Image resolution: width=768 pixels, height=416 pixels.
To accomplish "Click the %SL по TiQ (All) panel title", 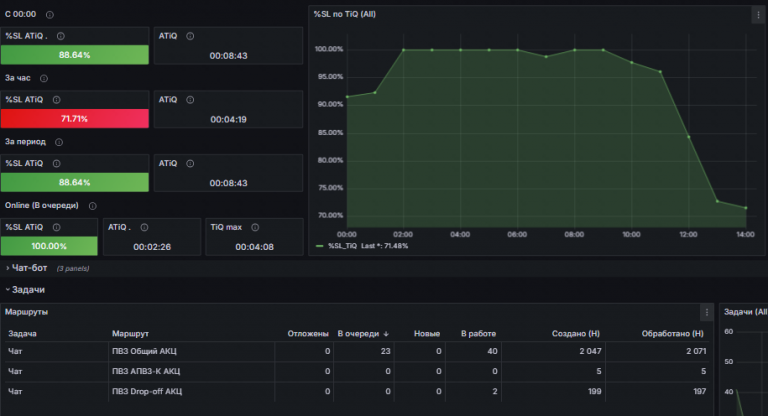I will (345, 14).
